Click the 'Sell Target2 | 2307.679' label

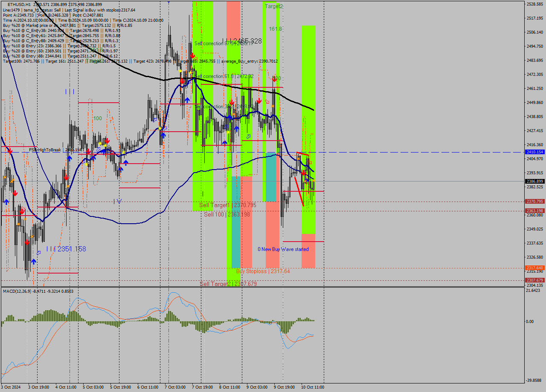[228, 284]
